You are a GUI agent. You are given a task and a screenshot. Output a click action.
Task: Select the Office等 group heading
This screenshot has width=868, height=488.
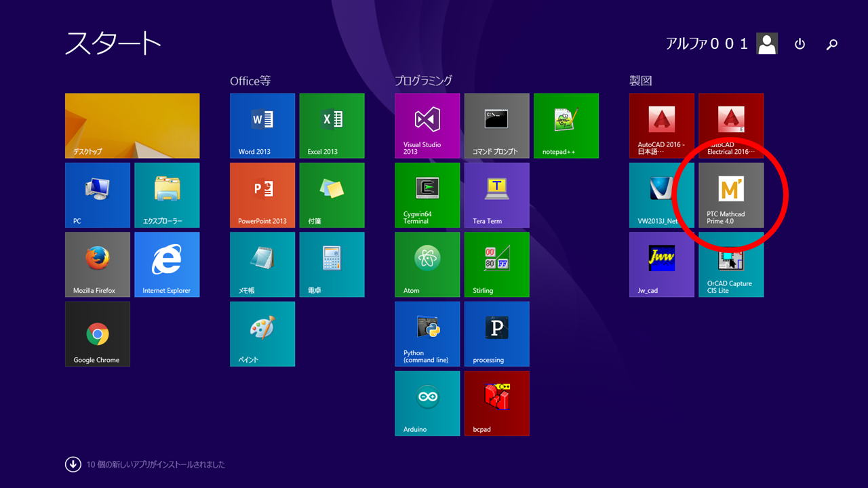[x=250, y=81]
